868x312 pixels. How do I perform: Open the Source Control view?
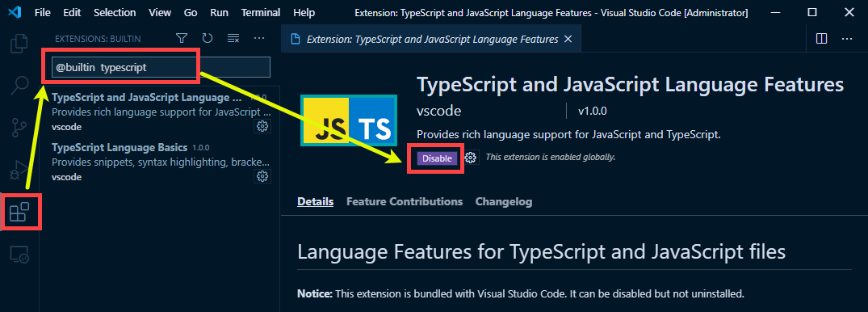pyautogui.click(x=20, y=128)
